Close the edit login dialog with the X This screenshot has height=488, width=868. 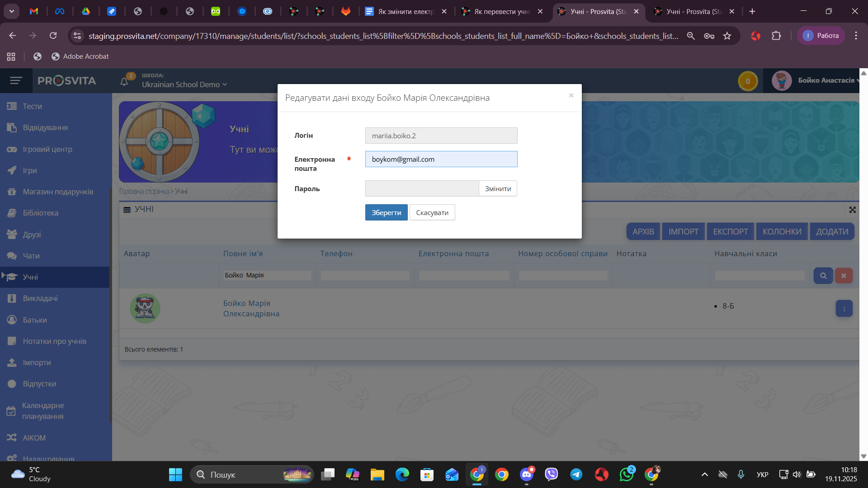pyautogui.click(x=571, y=95)
